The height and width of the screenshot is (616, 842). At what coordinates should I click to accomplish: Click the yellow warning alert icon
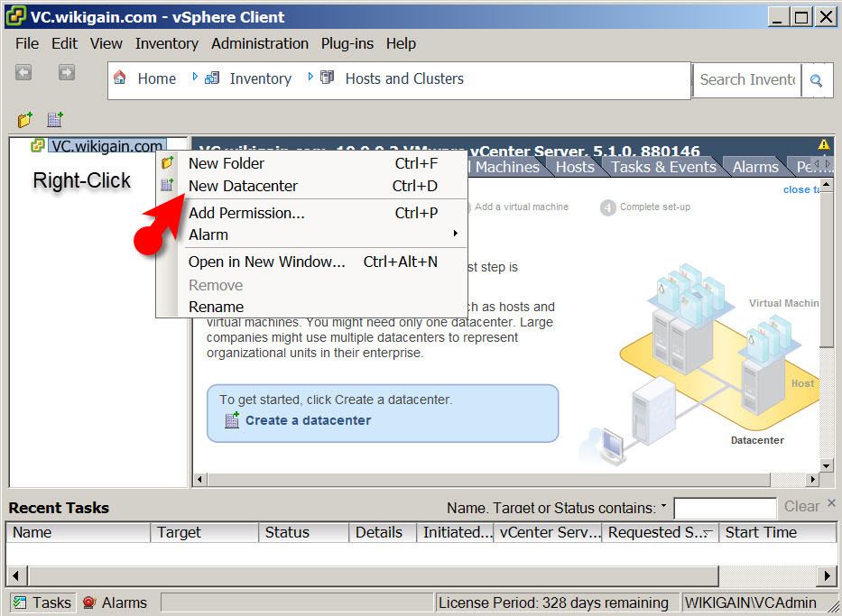[823, 144]
